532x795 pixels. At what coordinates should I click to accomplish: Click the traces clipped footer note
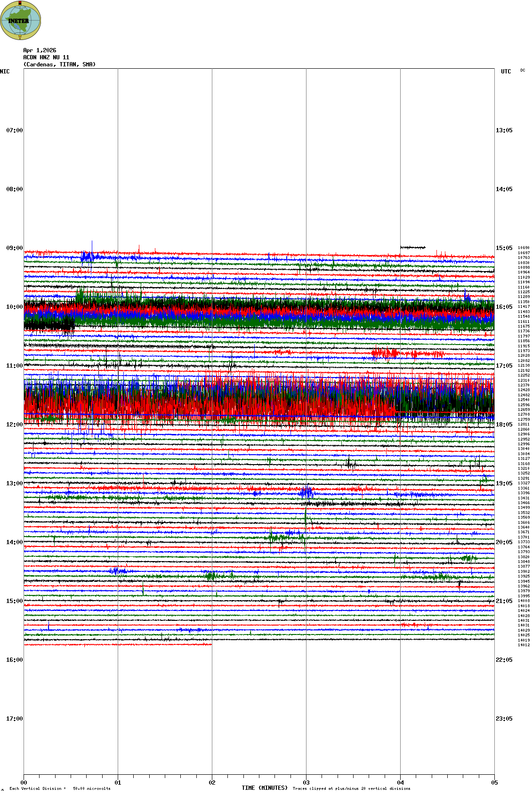pos(351,788)
